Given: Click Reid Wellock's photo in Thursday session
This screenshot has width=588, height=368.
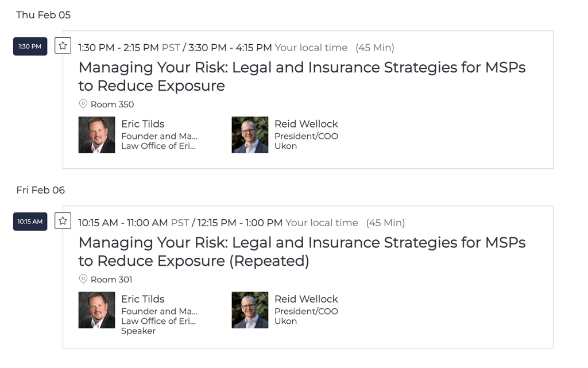Looking at the screenshot, I should click(250, 135).
